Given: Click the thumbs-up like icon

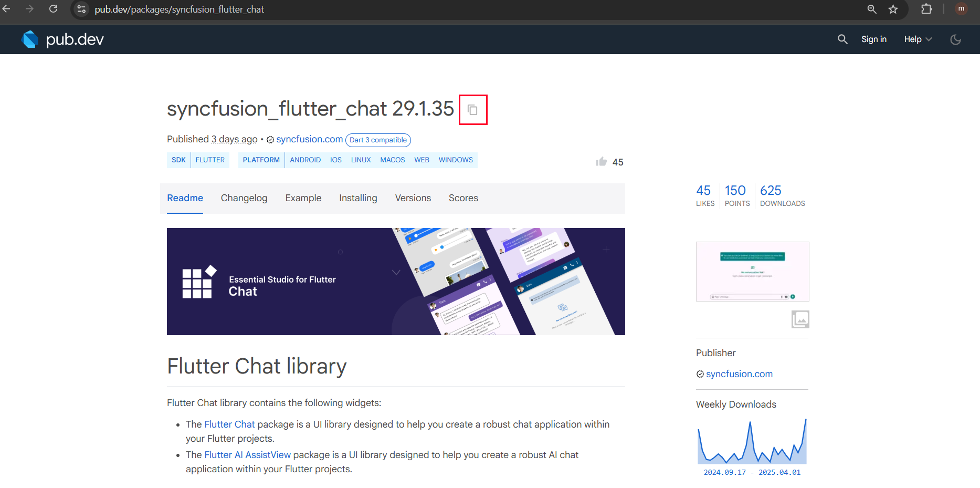Looking at the screenshot, I should [x=602, y=162].
